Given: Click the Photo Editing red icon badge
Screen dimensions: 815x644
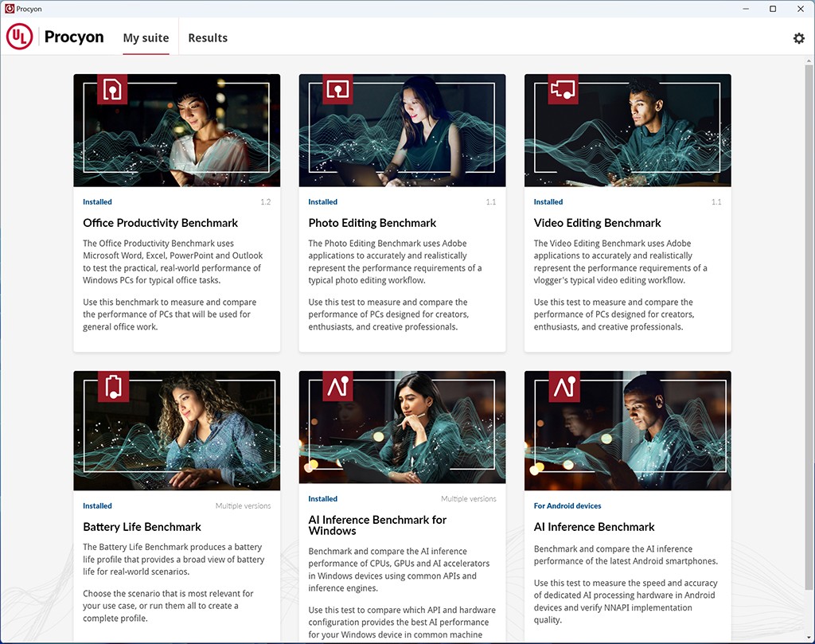Looking at the screenshot, I should pyautogui.click(x=337, y=89).
